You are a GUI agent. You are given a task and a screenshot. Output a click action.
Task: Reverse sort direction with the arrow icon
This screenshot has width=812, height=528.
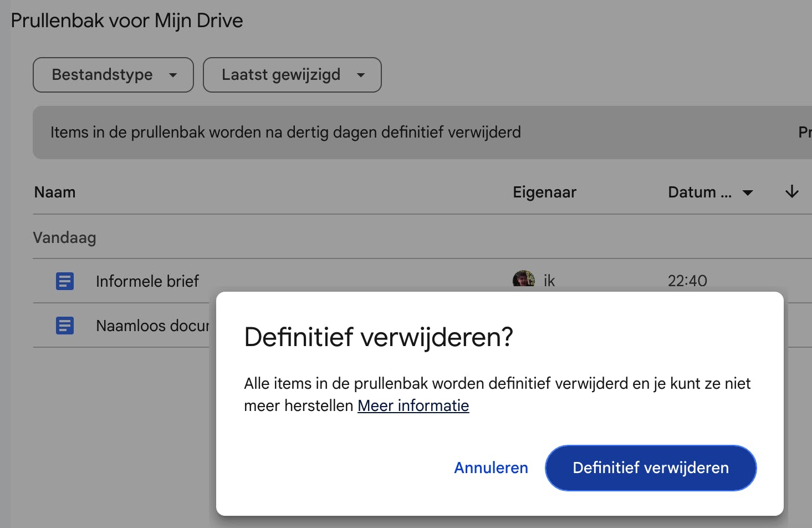(x=792, y=192)
